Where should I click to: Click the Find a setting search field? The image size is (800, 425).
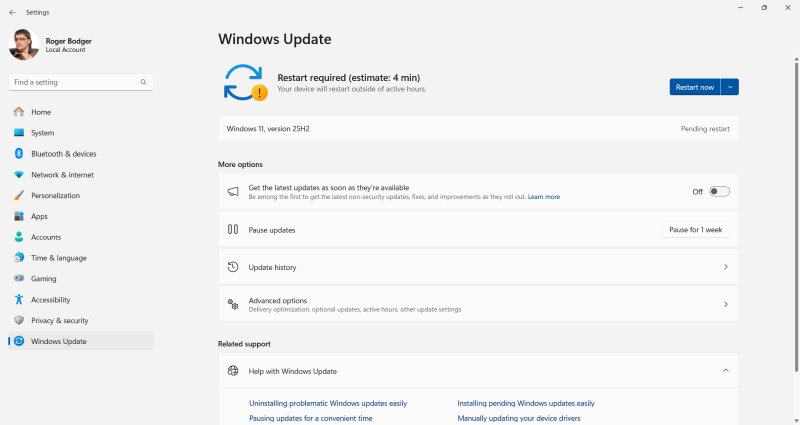(x=81, y=82)
